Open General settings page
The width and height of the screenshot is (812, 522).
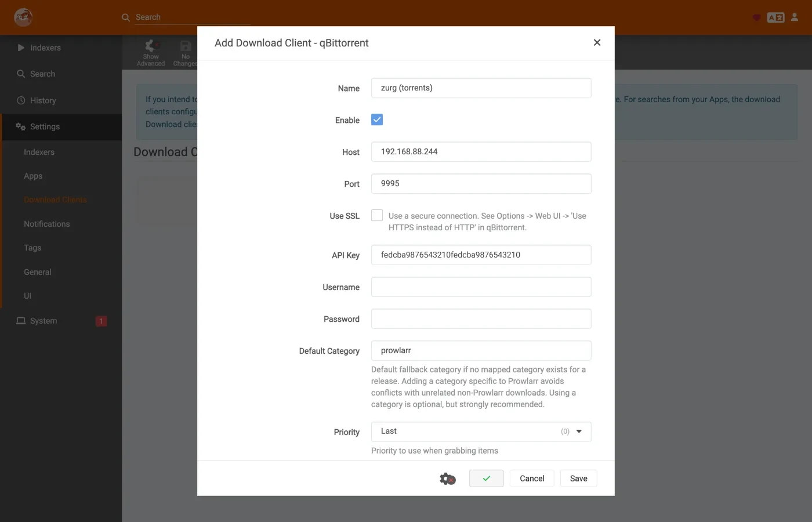[x=38, y=272]
